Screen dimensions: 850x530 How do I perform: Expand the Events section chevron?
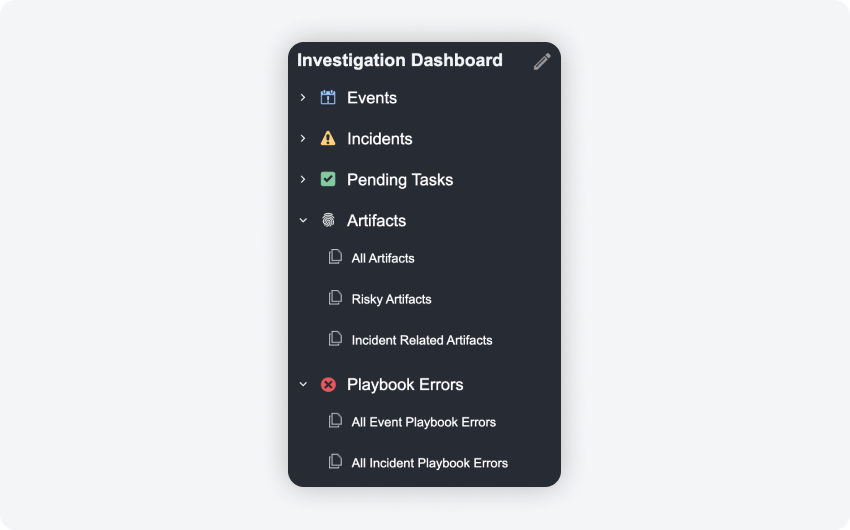pos(303,98)
